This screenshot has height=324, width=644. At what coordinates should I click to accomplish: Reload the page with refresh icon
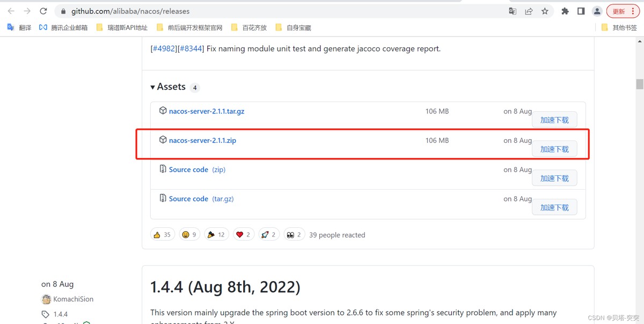pyautogui.click(x=43, y=11)
